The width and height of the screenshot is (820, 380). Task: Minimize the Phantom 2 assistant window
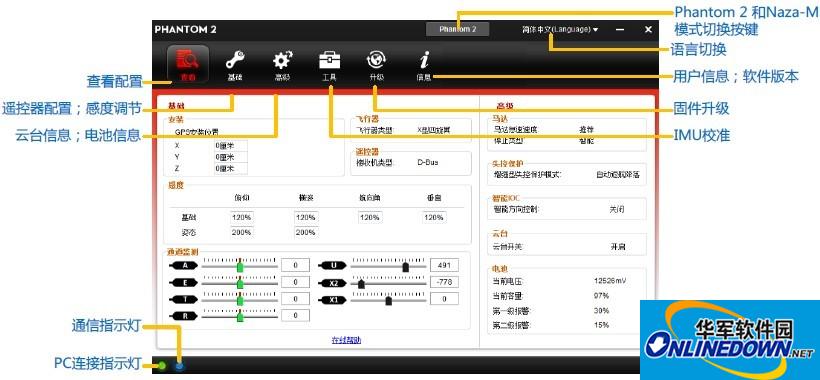pos(620,29)
